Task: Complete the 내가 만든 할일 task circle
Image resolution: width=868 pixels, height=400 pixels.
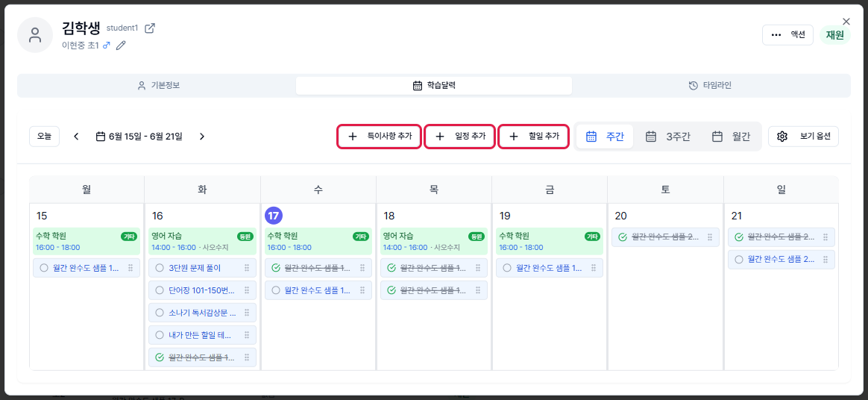Action: pyautogui.click(x=160, y=334)
